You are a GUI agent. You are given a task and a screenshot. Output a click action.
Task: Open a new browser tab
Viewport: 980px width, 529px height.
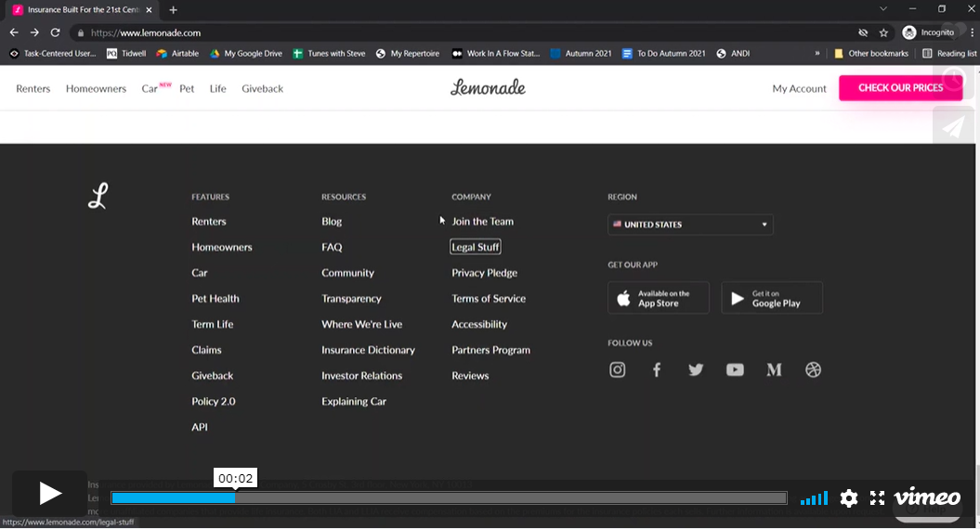[173, 10]
